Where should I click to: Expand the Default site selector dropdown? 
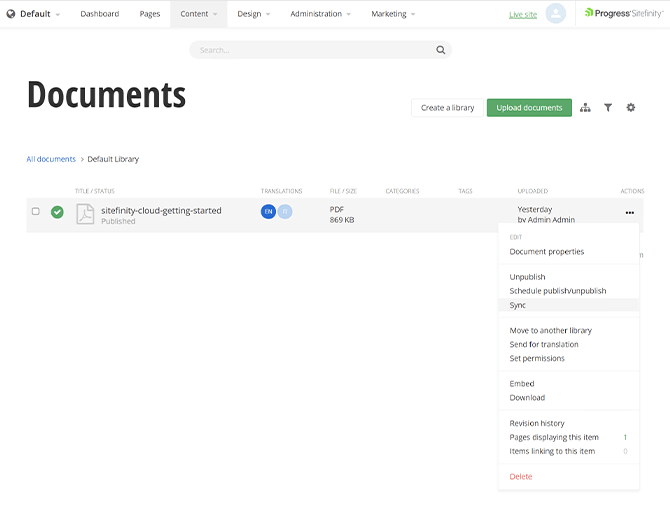click(x=33, y=14)
